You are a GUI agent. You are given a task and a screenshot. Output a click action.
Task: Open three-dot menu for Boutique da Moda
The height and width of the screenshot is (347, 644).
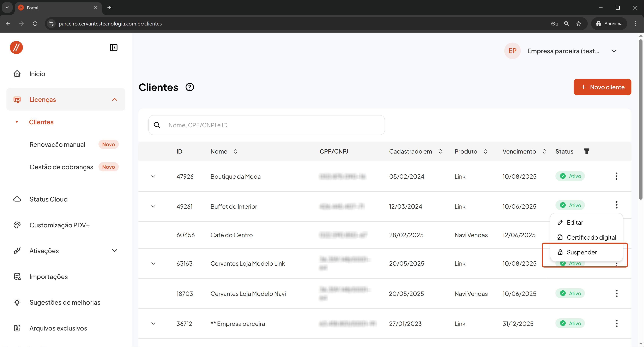(616, 176)
